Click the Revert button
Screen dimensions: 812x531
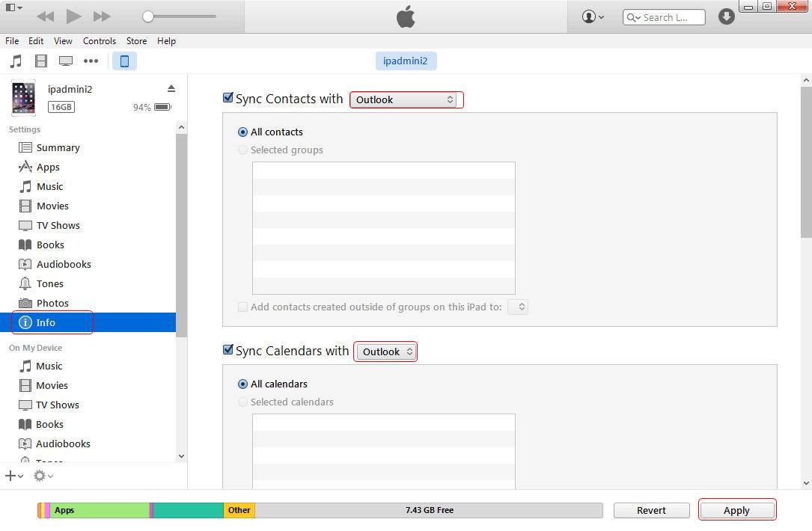click(651, 510)
